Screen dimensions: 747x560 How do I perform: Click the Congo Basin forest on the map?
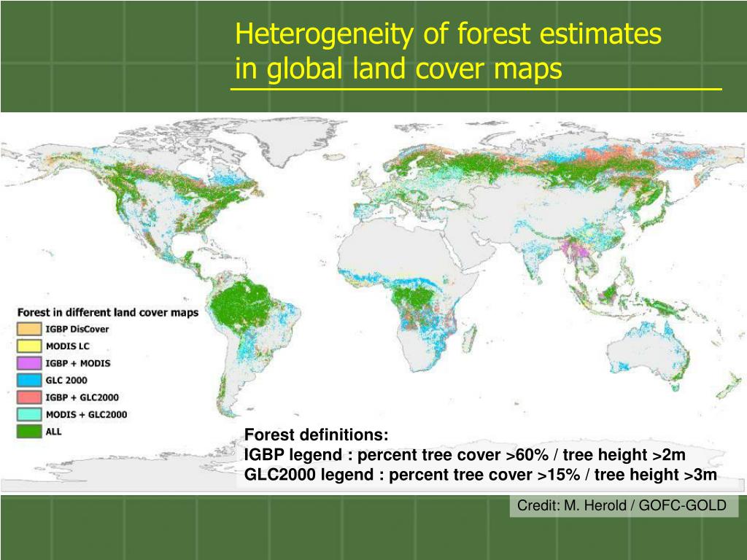[412, 299]
